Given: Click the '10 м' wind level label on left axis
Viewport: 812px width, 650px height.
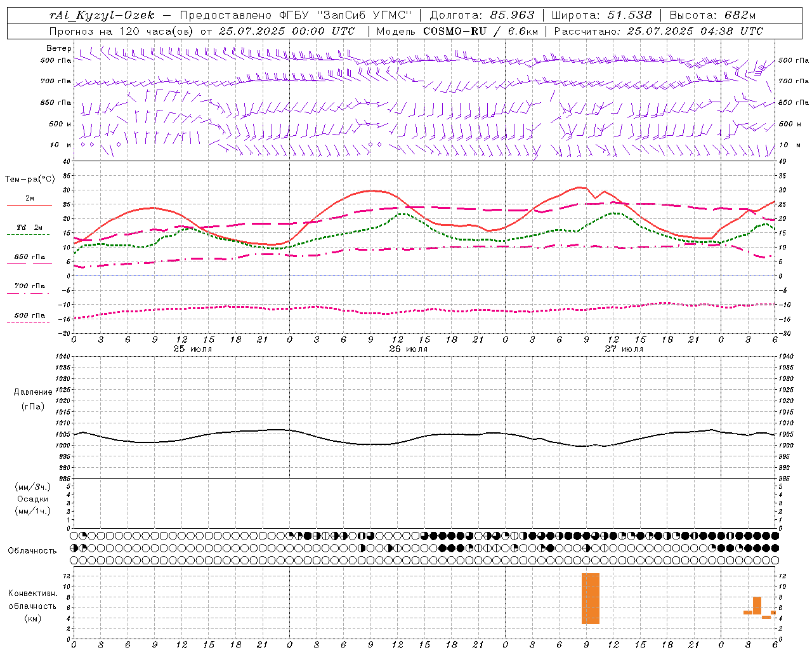Looking at the screenshot, I should [61, 145].
